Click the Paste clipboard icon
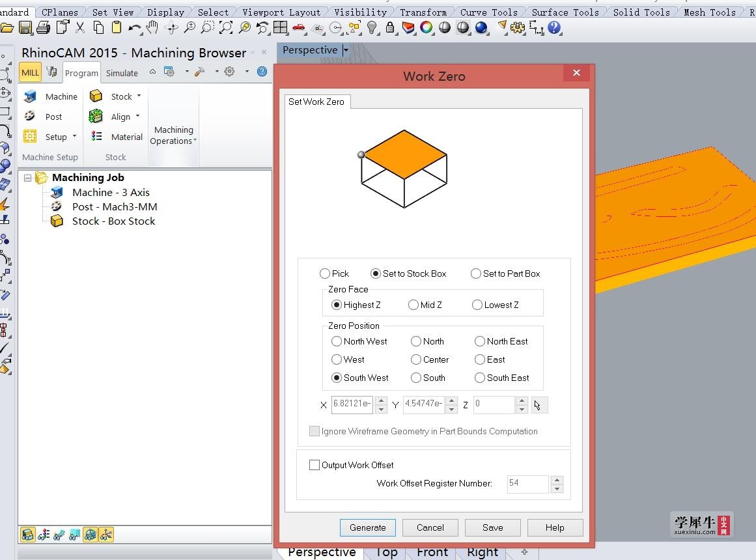The width and height of the screenshot is (756, 560). click(x=116, y=27)
